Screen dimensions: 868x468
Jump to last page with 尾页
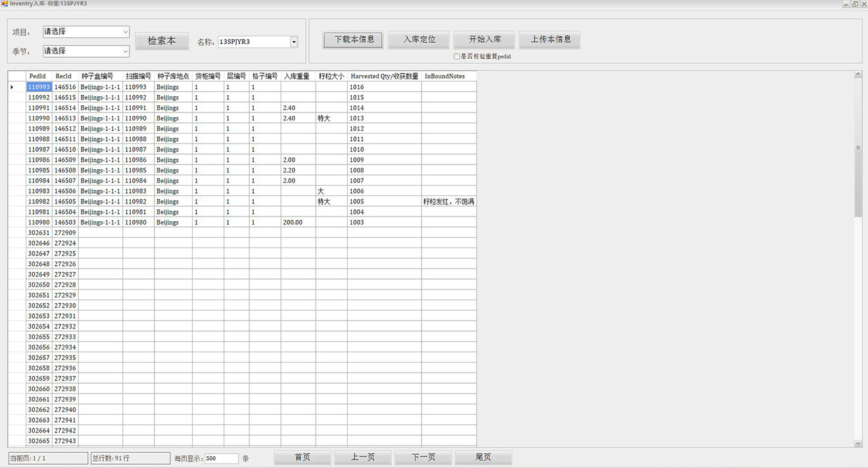tap(483, 457)
